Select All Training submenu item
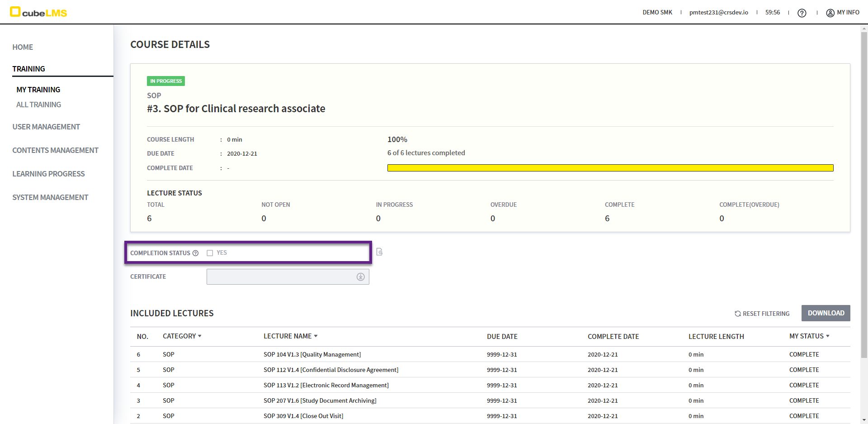This screenshot has height=424, width=868. [x=38, y=105]
